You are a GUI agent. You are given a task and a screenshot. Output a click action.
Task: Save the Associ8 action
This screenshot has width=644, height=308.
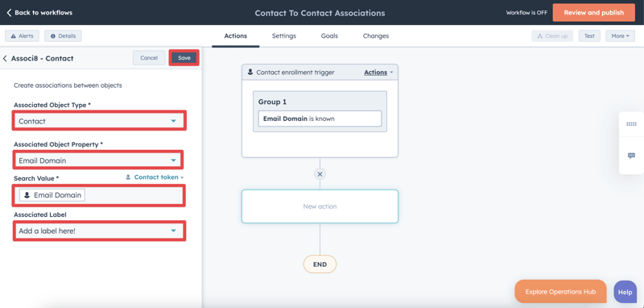(184, 58)
